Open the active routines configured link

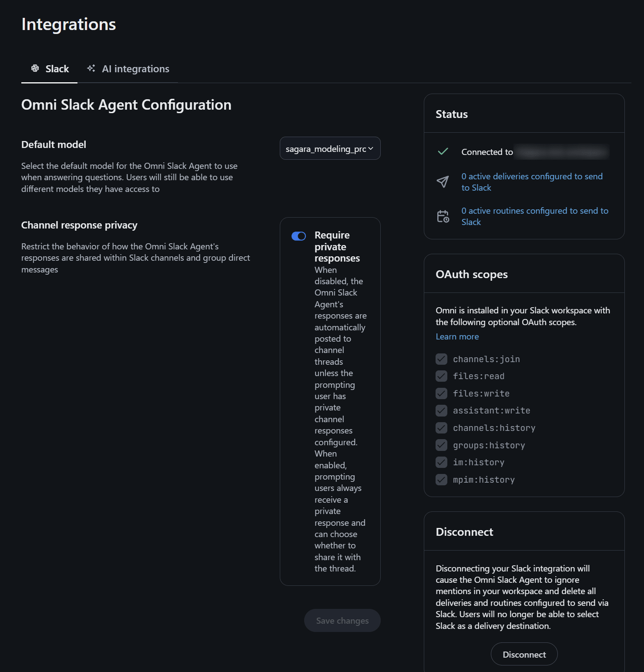tap(535, 216)
